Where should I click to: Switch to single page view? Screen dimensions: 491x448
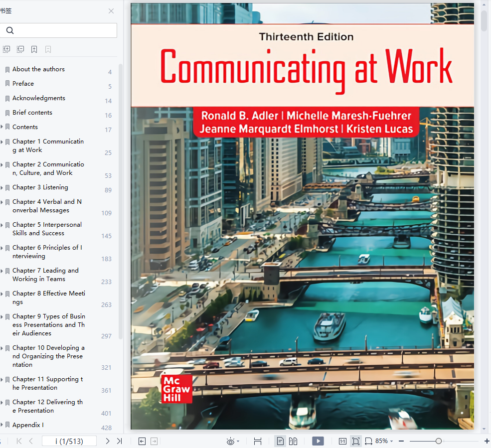click(x=280, y=441)
